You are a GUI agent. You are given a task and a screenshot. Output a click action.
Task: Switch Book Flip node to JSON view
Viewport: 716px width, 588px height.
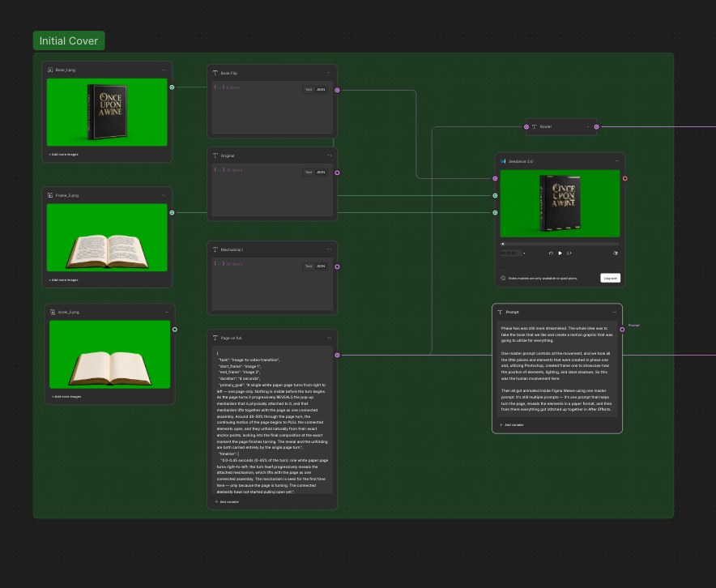click(321, 90)
